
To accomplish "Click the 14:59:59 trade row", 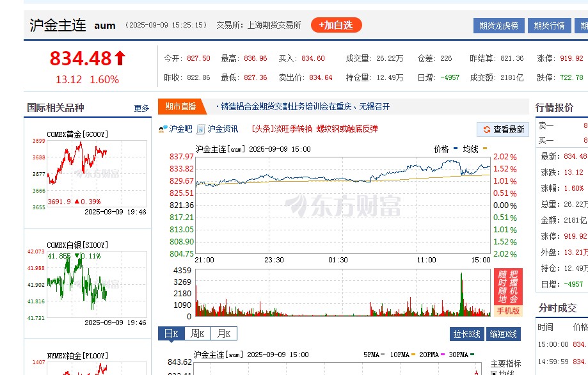I will pos(562,362).
